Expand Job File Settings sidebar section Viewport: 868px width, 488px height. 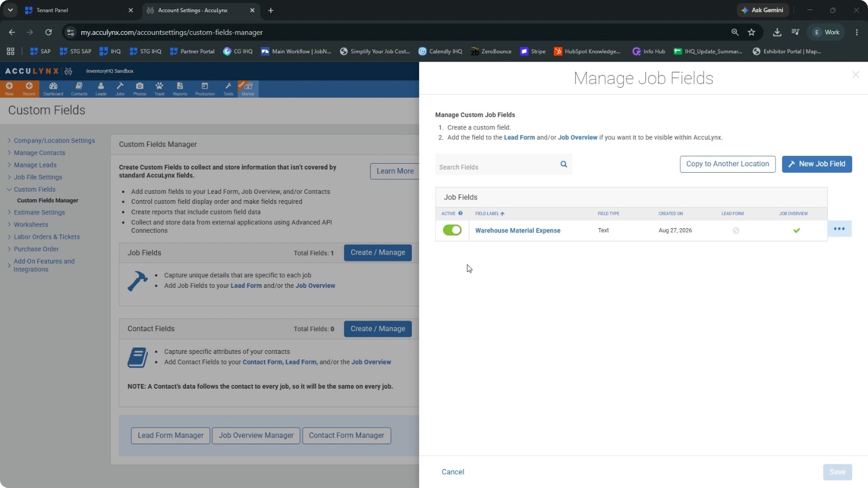click(37, 177)
